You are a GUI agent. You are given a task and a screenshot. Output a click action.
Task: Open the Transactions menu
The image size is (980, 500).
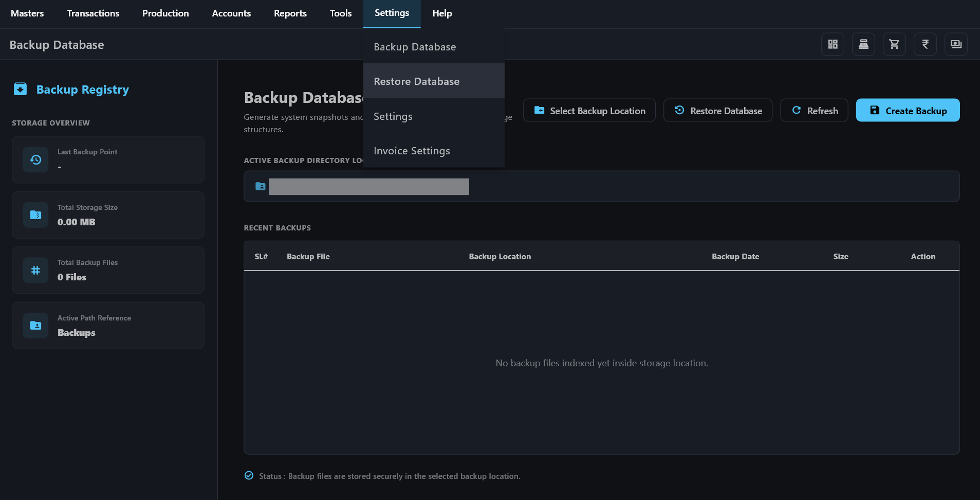[93, 13]
